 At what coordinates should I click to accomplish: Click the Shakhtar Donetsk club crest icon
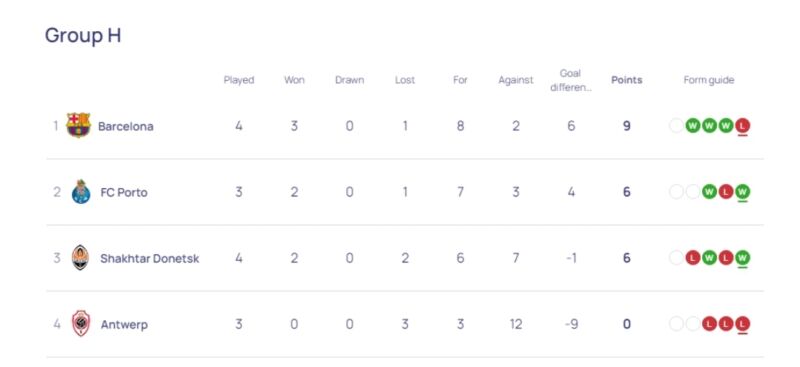point(81,258)
